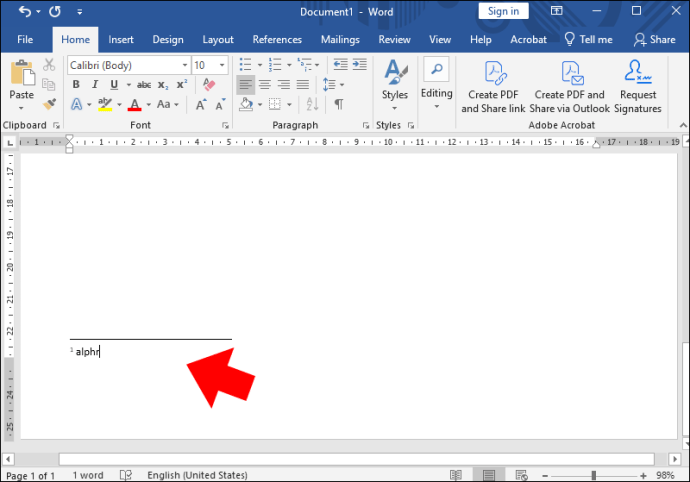Click the Shading paint bucket icon
The height and width of the screenshot is (482, 690).
[x=246, y=104]
